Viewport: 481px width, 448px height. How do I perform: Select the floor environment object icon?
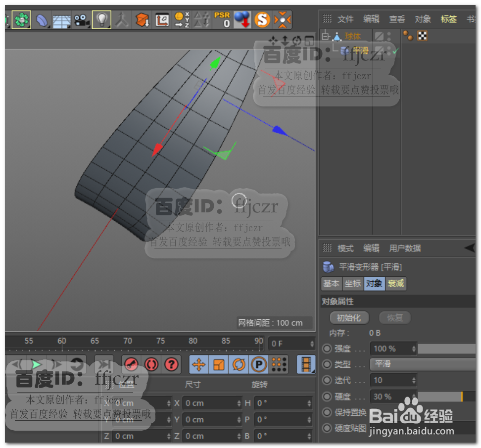point(61,21)
